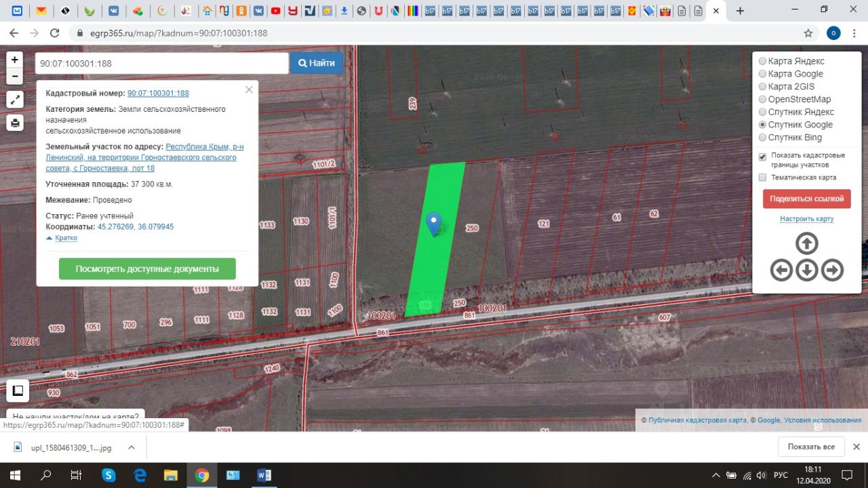Click the РУС language indicator

click(x=781, y=475)
